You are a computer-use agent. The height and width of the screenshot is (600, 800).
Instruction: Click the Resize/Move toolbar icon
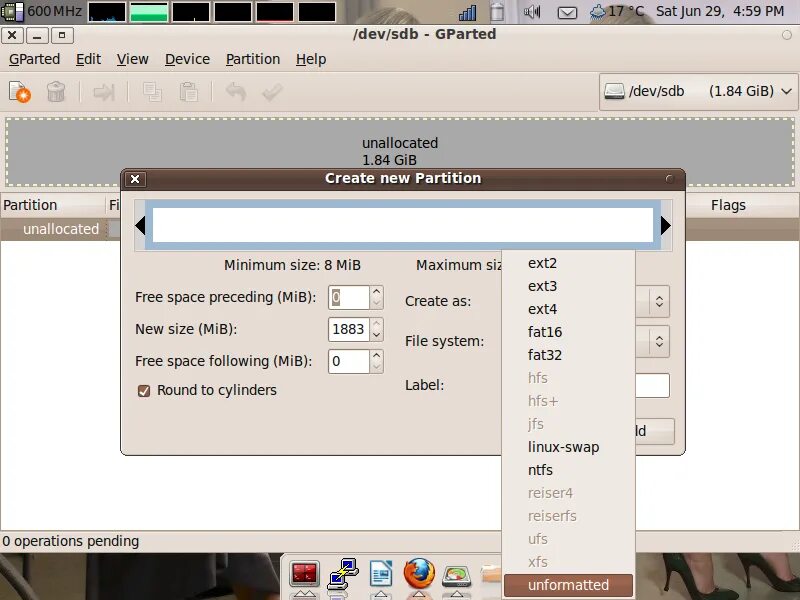[x=104, y=92]
